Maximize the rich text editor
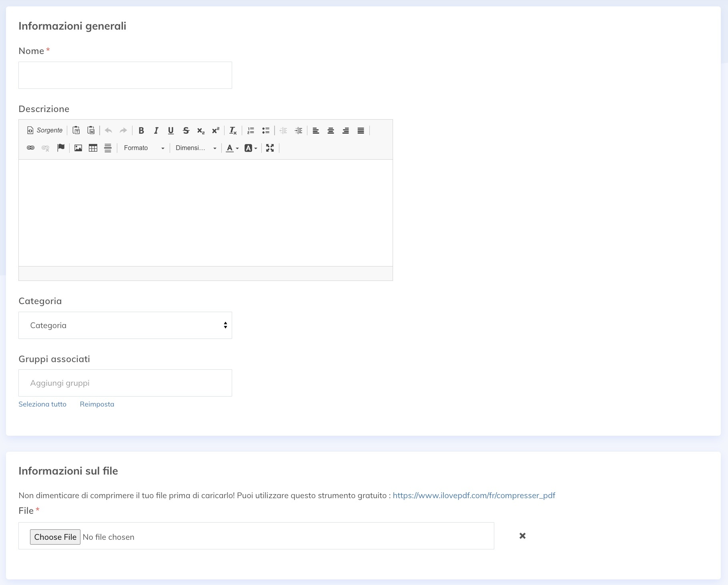The image size is (728, 585). pos(270,148)
